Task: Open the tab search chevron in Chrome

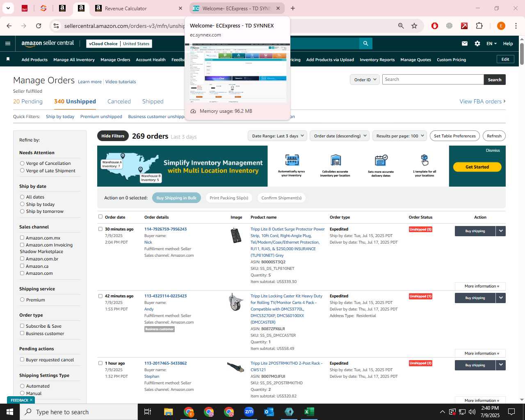Action: [8, 8]
